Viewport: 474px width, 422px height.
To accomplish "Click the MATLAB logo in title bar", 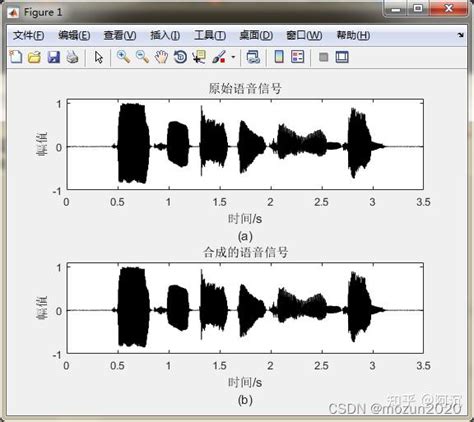I will tap(13, 13).
